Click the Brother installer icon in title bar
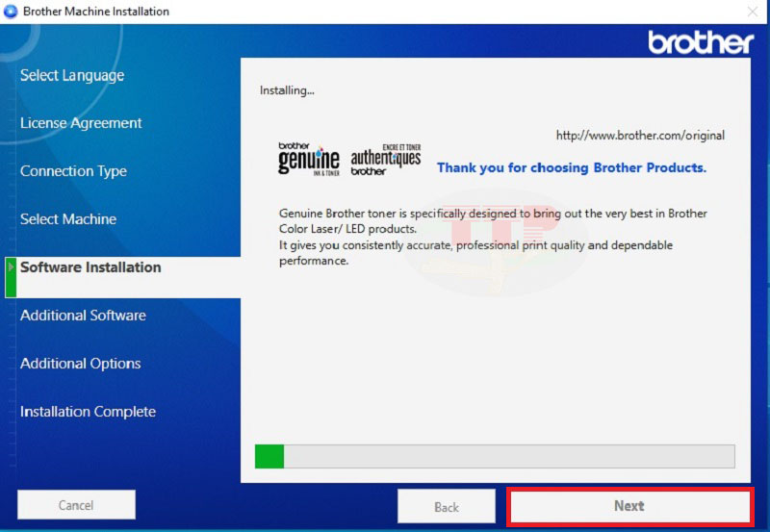The height and width of the screenshot is (532, 770). [x=11, y=12]
